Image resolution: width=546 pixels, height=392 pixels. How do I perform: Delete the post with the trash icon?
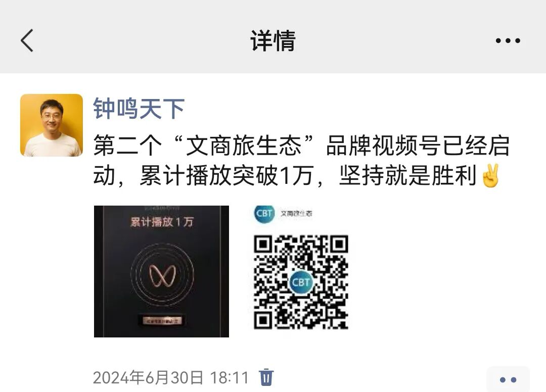click(x=266, y=377)
